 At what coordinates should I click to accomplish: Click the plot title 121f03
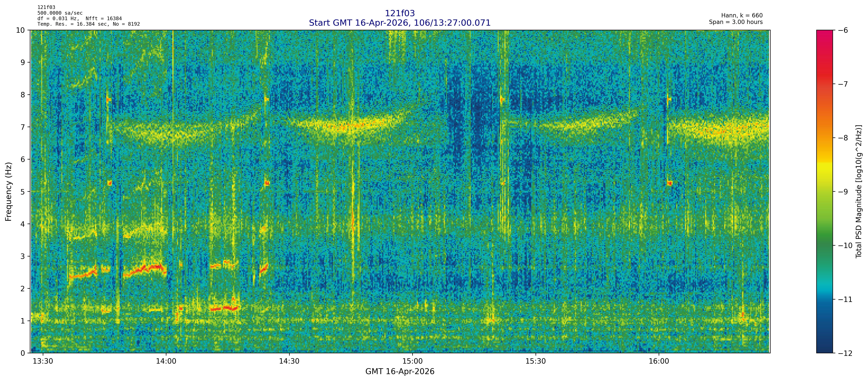tap(400, 13)
